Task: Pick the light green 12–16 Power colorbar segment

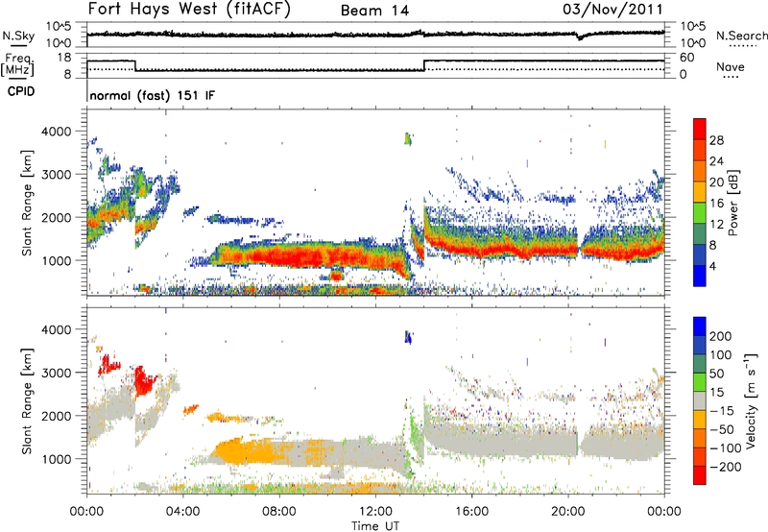Action: pos(700,213)
